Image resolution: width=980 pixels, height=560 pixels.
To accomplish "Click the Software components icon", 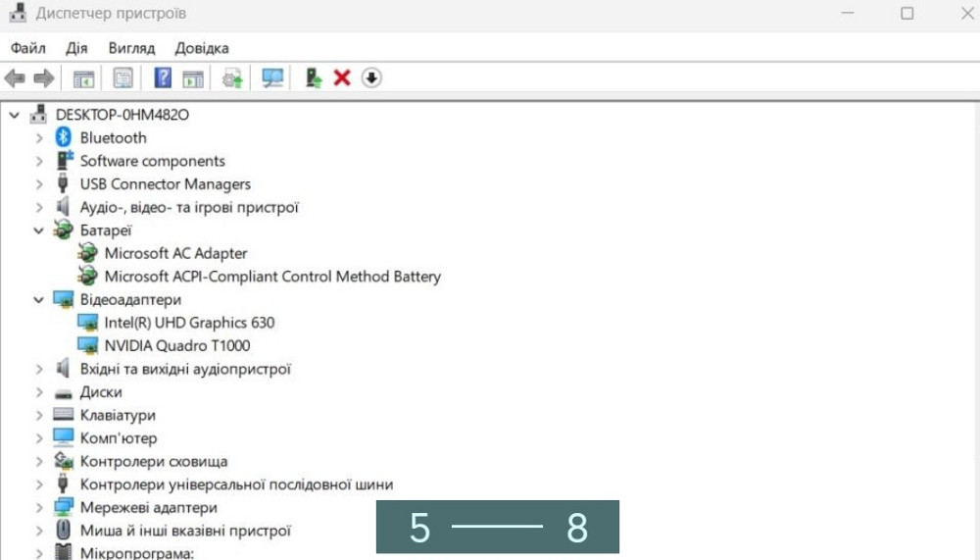I will click(65, 160).
